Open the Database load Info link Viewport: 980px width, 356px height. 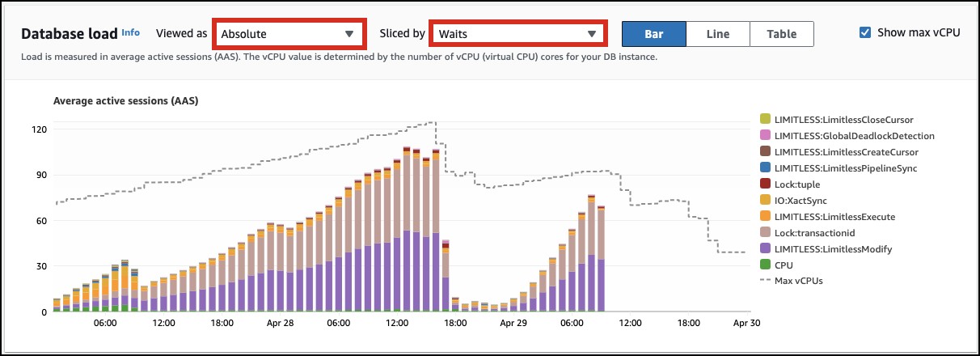(x=130, y=33)
